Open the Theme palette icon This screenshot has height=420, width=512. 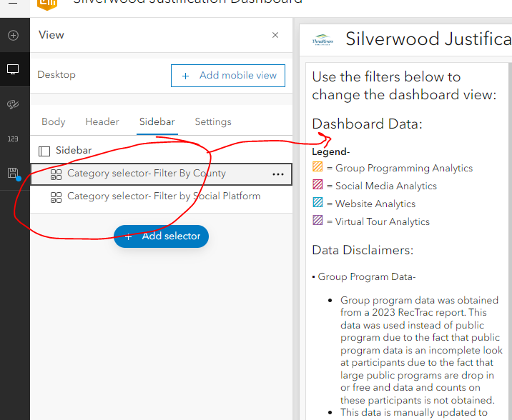pyautogui.click(x=13, y=104)
